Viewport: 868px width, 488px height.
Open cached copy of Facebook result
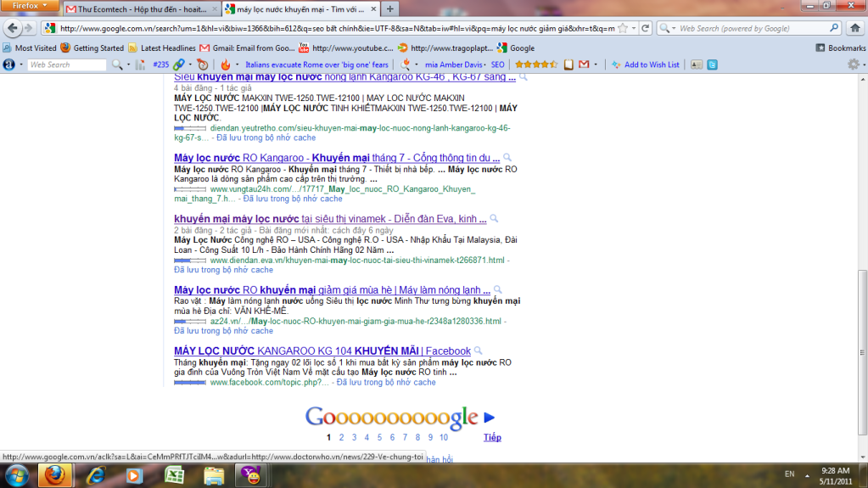coord(386,383)
